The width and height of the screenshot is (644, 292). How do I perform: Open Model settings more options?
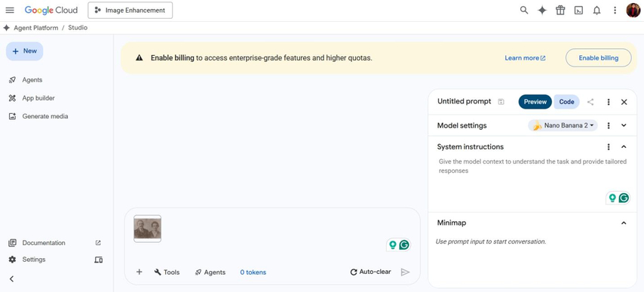pos(609,126)
